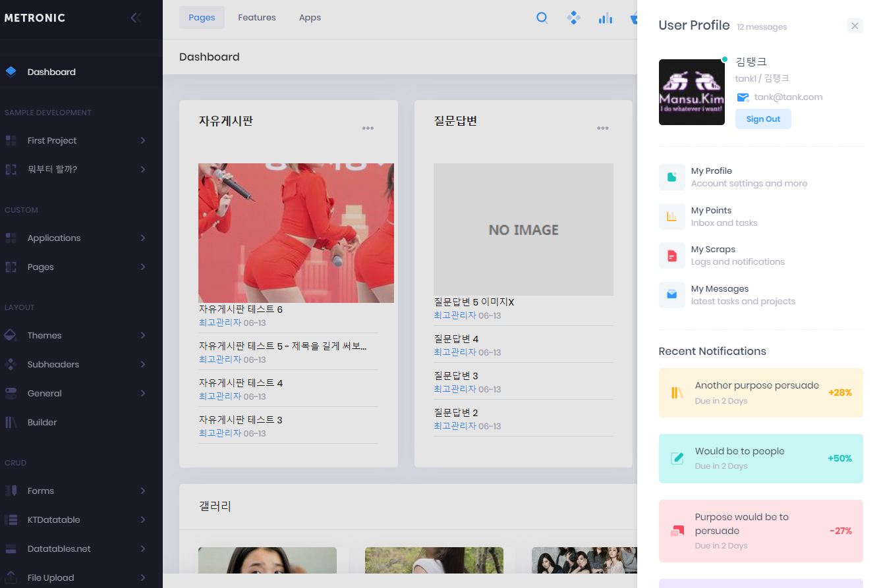This screenshot has height=588, width=881.
Task: Close the User Profile panel
Action: click(x=855, y=26)
